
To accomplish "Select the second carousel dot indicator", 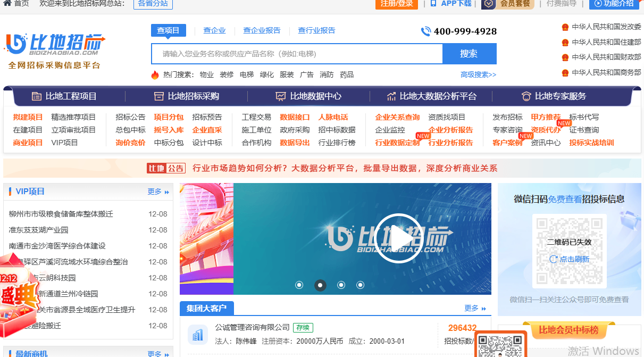I will pyautogui.click(x=320, y=285).
